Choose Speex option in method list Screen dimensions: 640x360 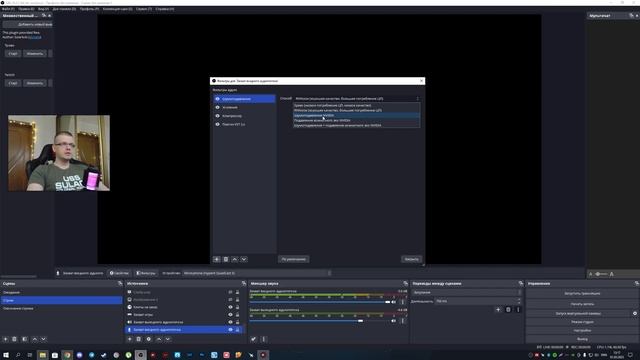[x=357, y=105]
